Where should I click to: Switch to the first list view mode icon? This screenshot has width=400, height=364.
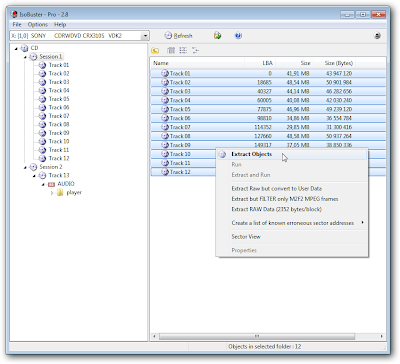click(171, 50)
